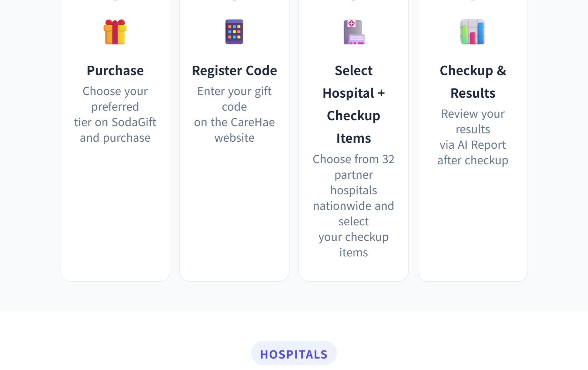Screen dimensions: 588x370
Task: Click the "Enter your gift" text line
Action: (x=234, y=91)
